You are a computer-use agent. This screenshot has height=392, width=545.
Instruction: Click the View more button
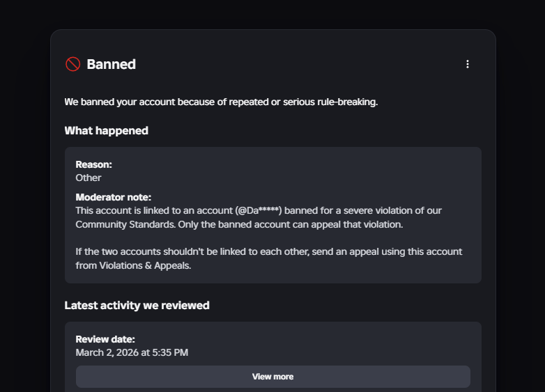point(272,377)
